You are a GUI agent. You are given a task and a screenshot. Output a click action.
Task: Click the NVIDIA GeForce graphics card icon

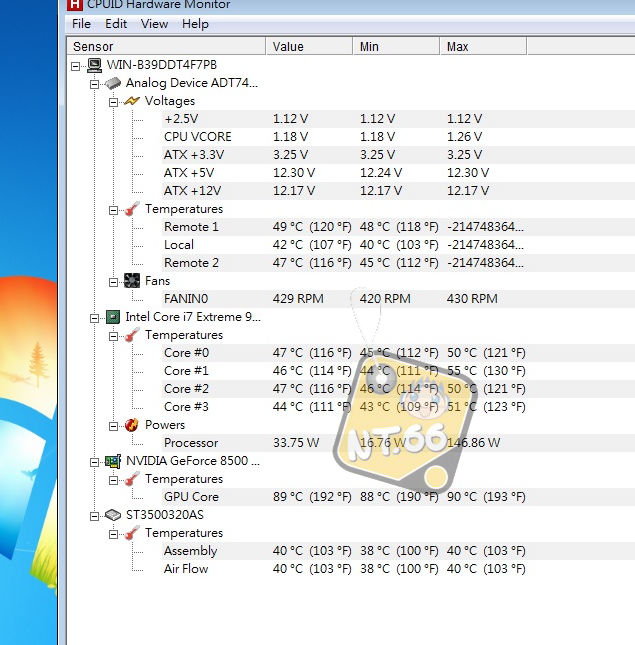click(x=113, y=461)
